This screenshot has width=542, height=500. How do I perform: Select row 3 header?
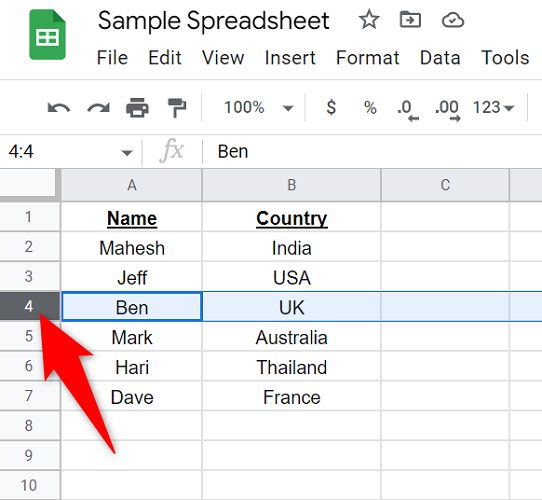[30, 276]
